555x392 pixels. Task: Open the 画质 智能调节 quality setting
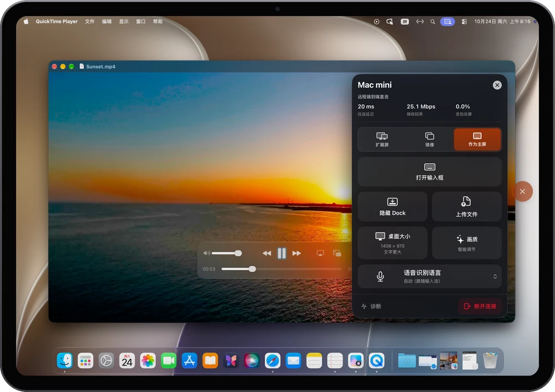[467, 243]
